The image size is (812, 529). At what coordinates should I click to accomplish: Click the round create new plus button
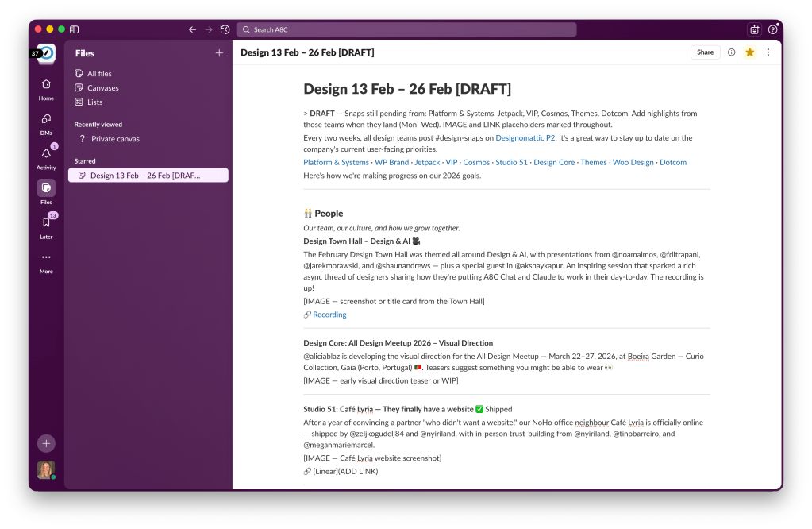coord(46,443)
